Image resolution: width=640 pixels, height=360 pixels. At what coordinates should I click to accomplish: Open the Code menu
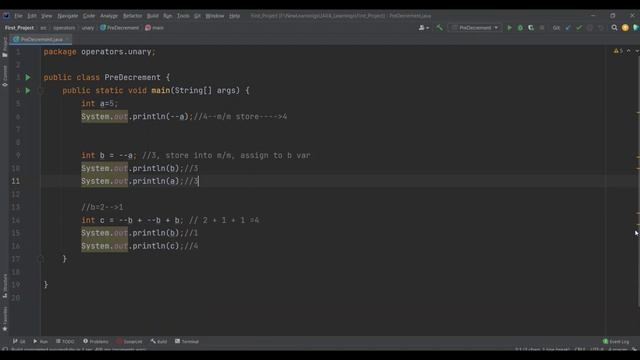pyautogui.click(x=89, y=16)
